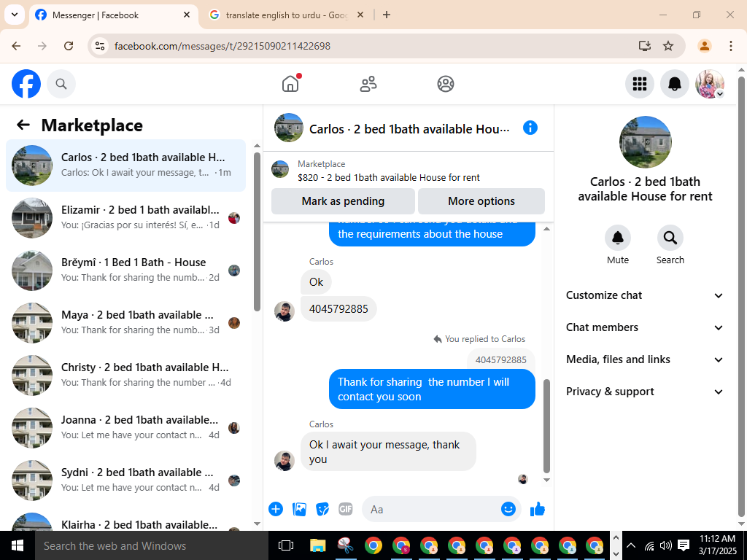Screen dimensions: 747x560
Task: Open the Elizamir conversation
Action: point(125,217)
